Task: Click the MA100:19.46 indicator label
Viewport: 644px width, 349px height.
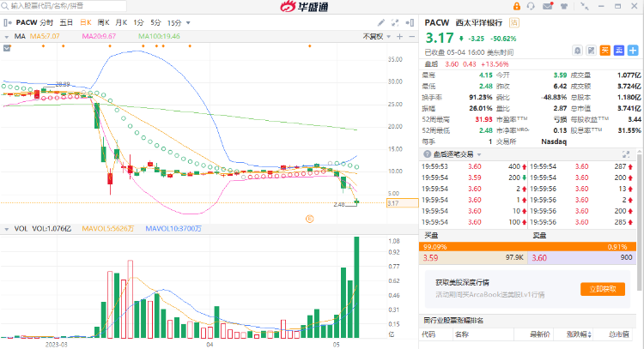Action: point(159,37)
